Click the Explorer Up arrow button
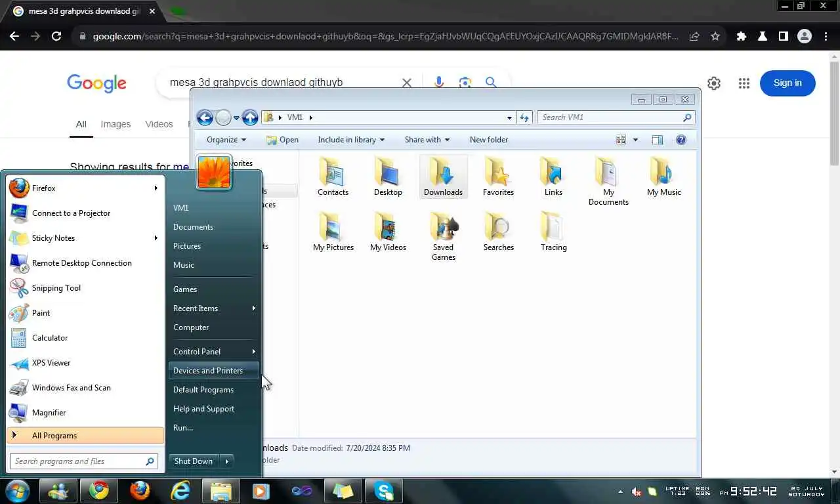Screen dimensions: 840x504 click(x=250, y=117)
